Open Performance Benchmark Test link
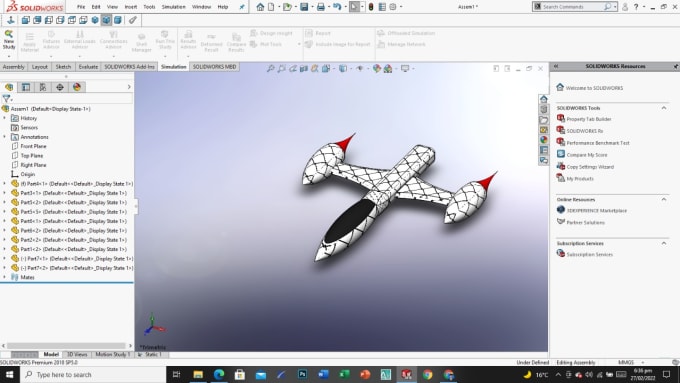Viewport: 680px width, 383px height. [598, 143]
